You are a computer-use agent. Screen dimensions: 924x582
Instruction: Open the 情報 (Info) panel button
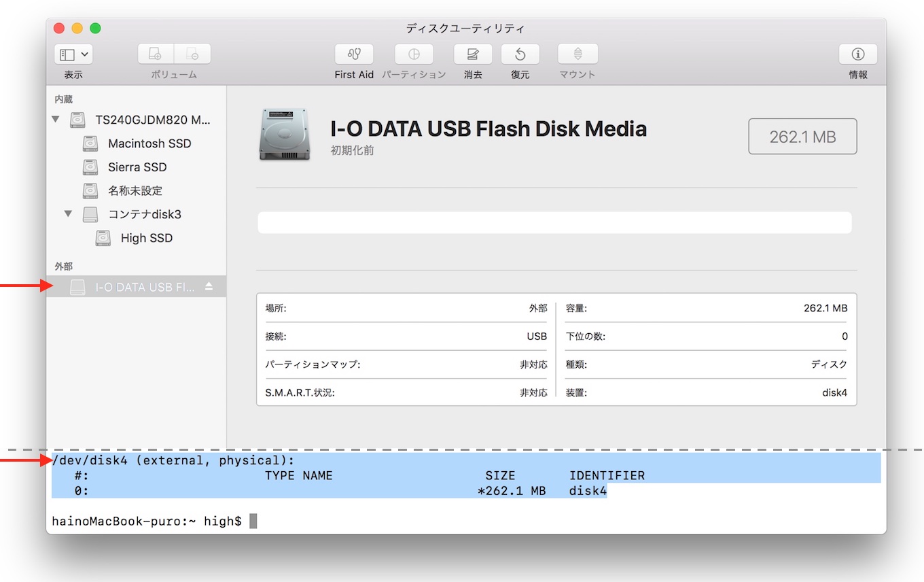tap(857, 54)
